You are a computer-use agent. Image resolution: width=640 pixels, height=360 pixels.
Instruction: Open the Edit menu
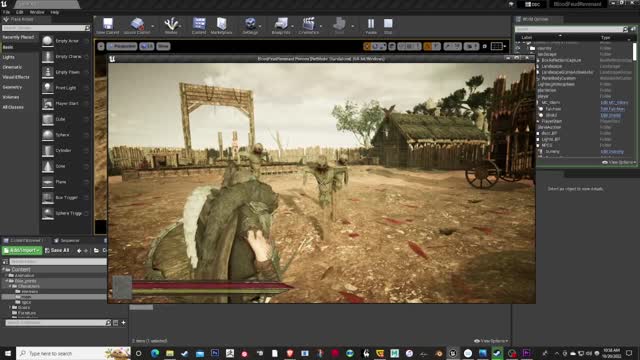click(20, 12)
